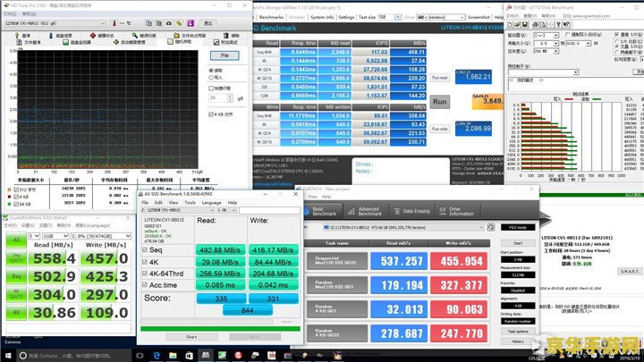The image size is (644, 362).
Task: Toggle the short stroke checkbox in HD Tune
Action: pyautogui.click(x=211, y=88)
